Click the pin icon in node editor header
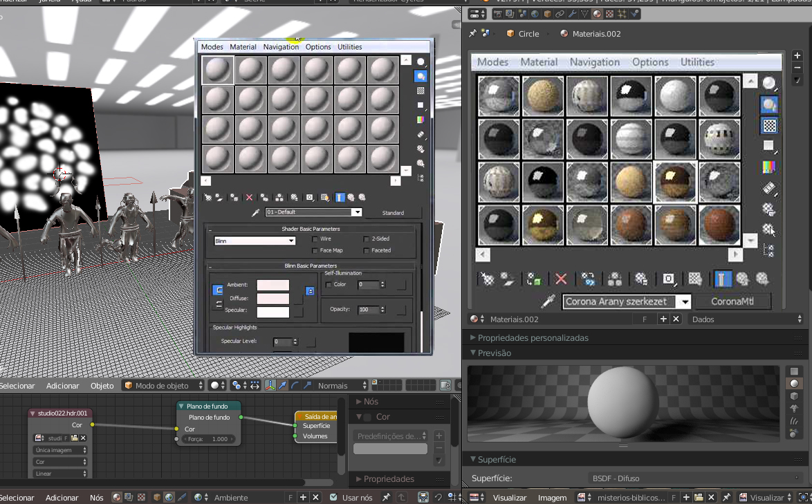812x504 pixels. tap(386, 497)
